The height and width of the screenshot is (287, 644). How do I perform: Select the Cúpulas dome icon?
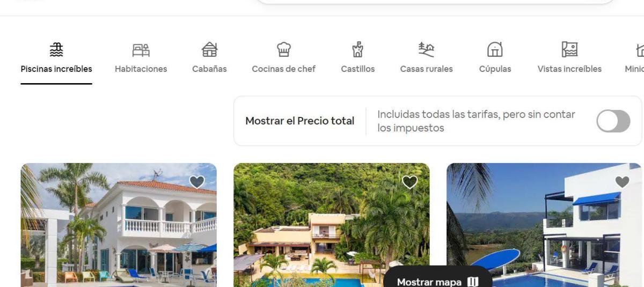[x=495, y=50]
